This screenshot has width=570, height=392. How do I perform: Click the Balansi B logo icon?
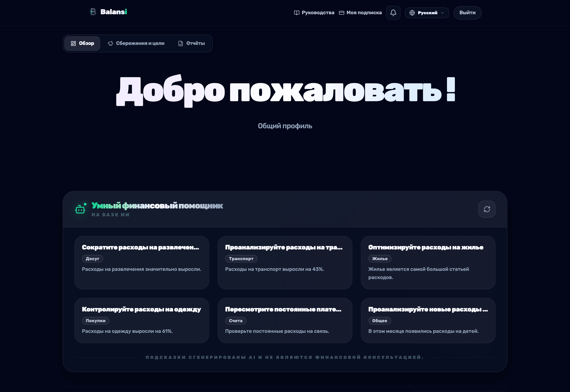(93, 12)
